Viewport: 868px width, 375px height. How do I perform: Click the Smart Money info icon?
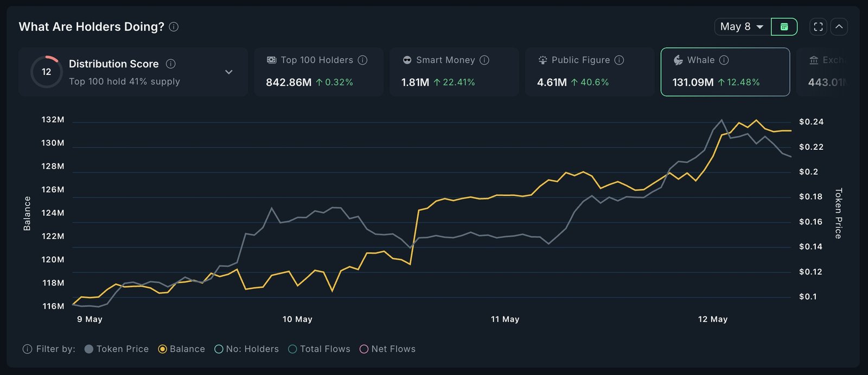[484, 60]
